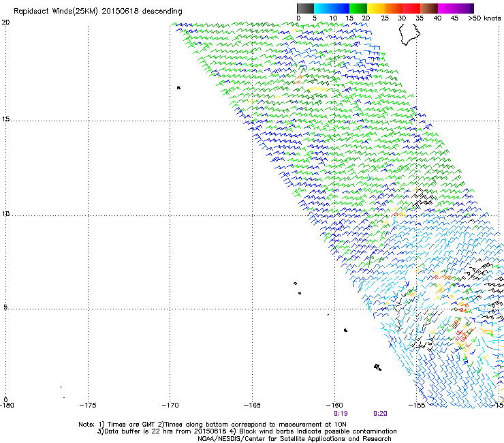Click the latitude label '5' on the axis
Viewport: 504px width, 443px height.
[x=5, y=307]
